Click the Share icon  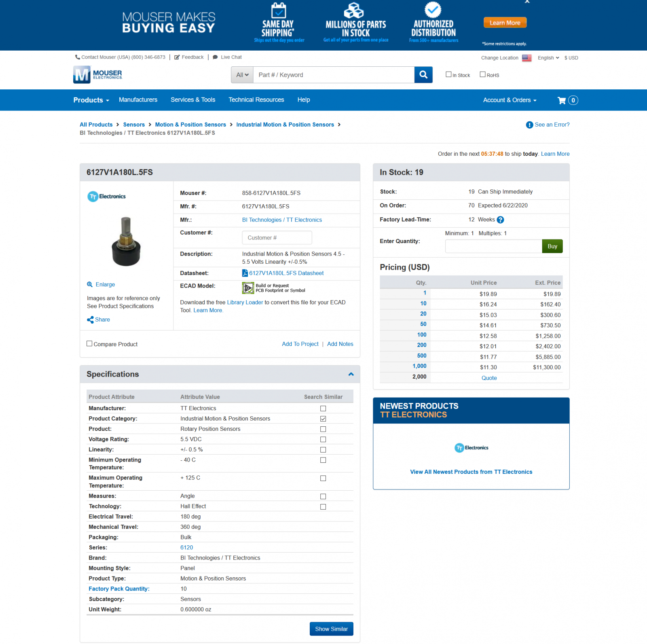coord(90,320)
